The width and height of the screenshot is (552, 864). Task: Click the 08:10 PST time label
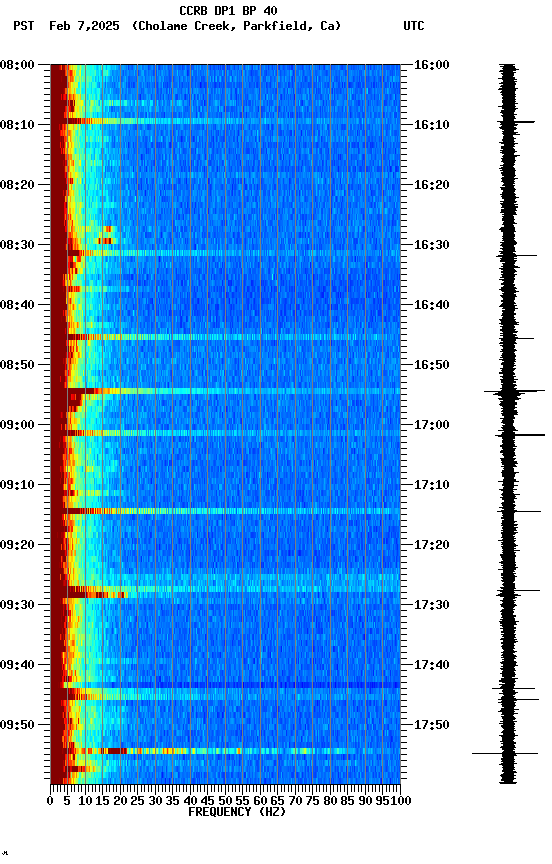point(17,125)
